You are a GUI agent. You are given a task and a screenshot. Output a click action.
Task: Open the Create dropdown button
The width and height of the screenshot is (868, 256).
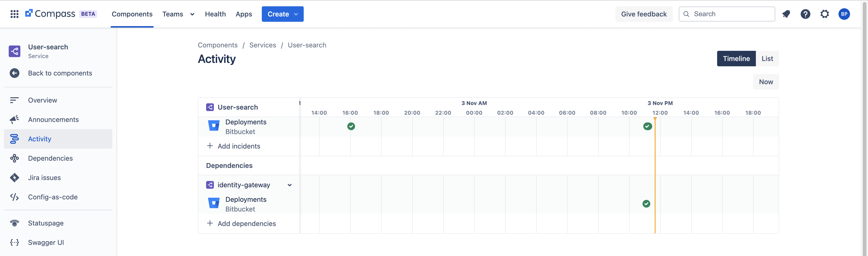[282, 14]
